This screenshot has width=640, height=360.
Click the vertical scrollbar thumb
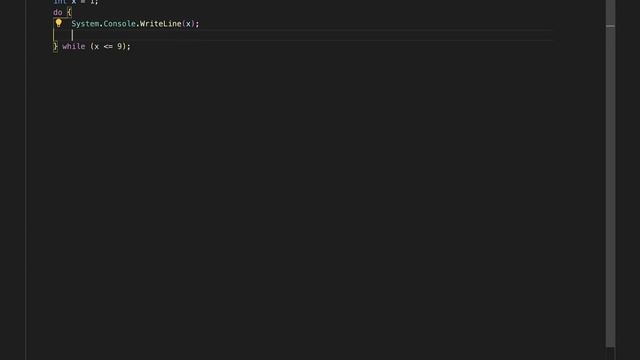[x=610, y=173]
